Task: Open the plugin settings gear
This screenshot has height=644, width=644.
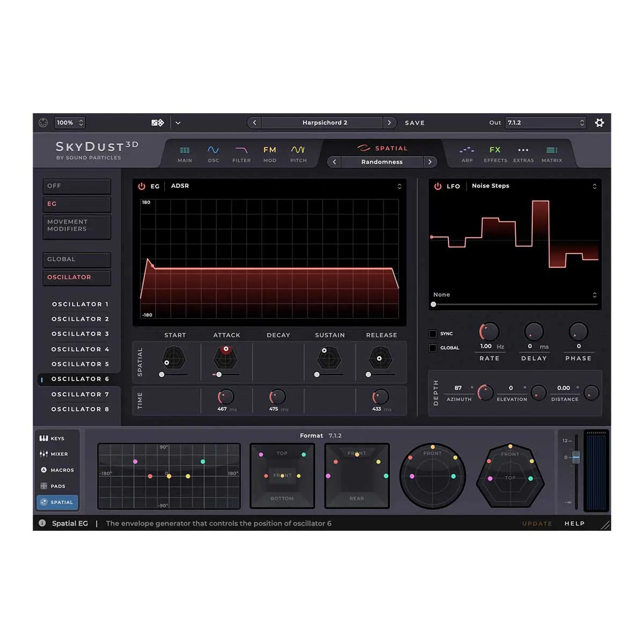Action: tap(599, 122)
